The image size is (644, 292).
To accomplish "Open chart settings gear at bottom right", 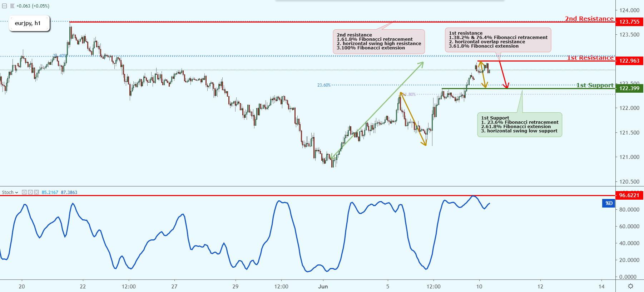I will [630, 286].
